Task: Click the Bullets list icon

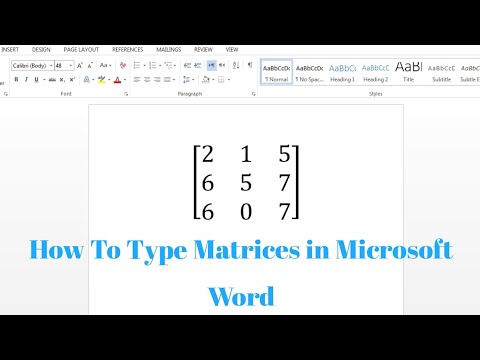Action: coord(137,65)
